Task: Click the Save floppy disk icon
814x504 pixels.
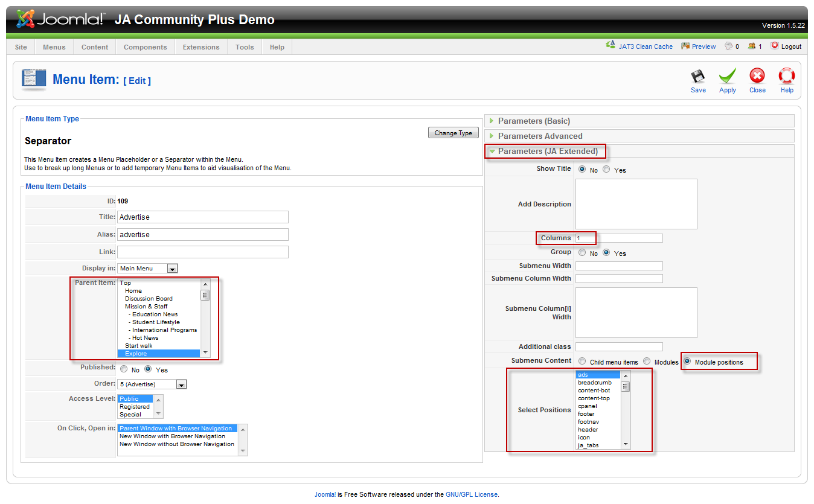Action: tap(698, 77)
